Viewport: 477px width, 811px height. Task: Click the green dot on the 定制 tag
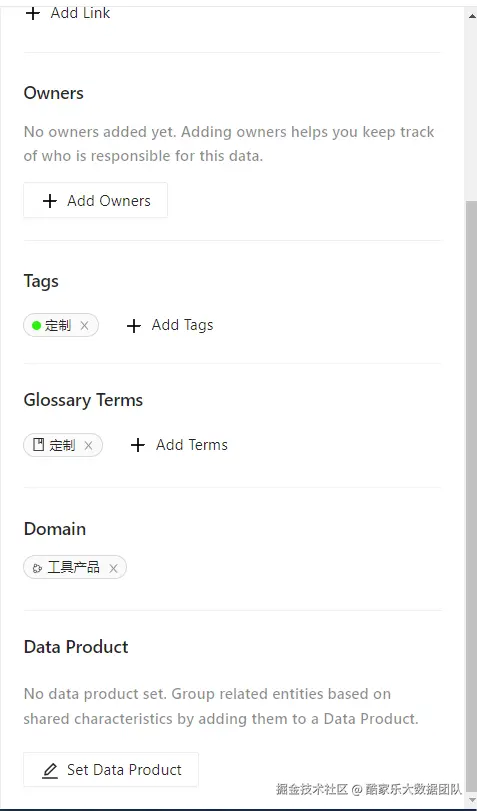pyautogui.click(x=36, y=326)
